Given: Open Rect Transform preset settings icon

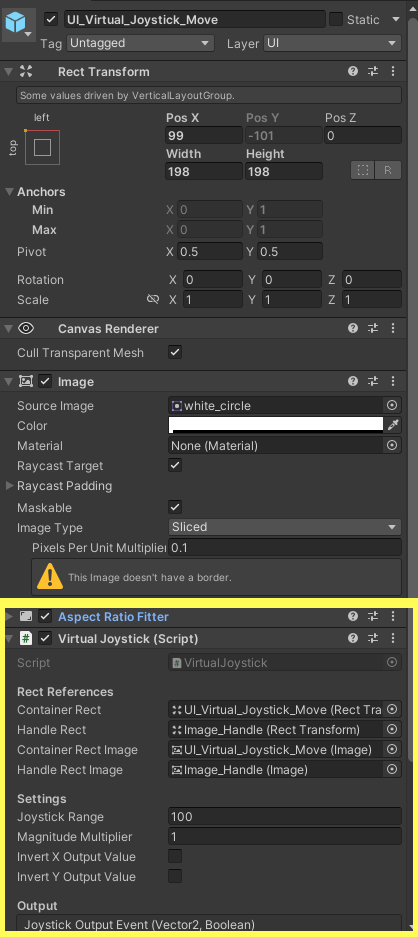Looking at the screenshot, I should click(x=373, y=72).
